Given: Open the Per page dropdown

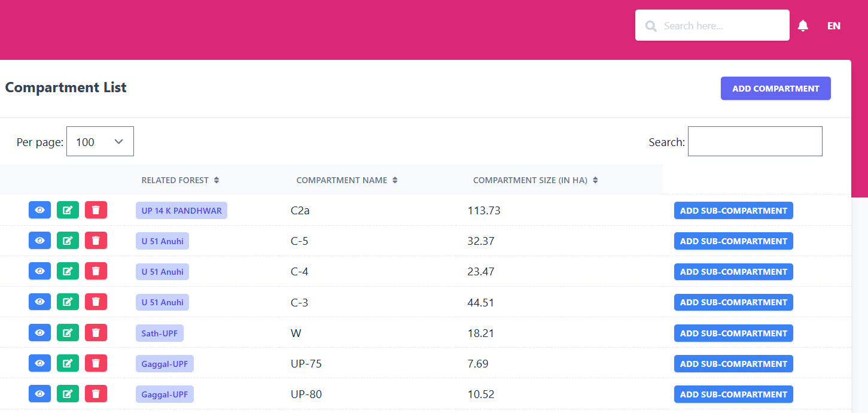Looking at the screenshot, I should 100,141.
